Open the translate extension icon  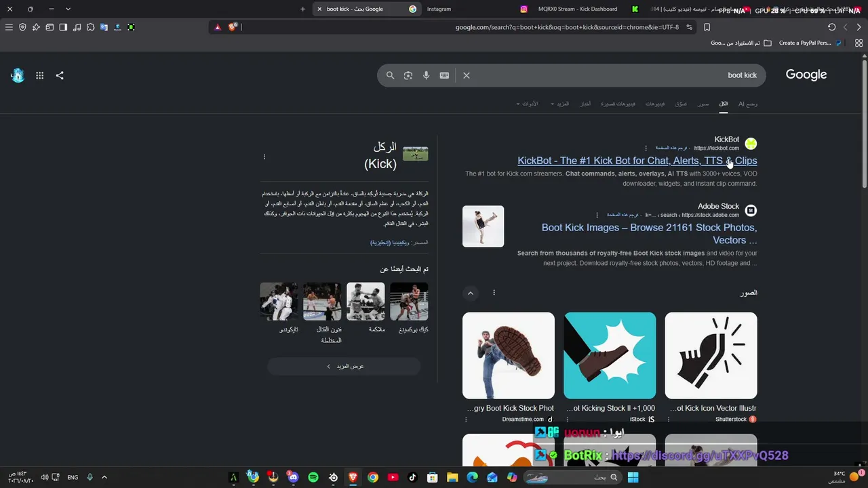104,27
